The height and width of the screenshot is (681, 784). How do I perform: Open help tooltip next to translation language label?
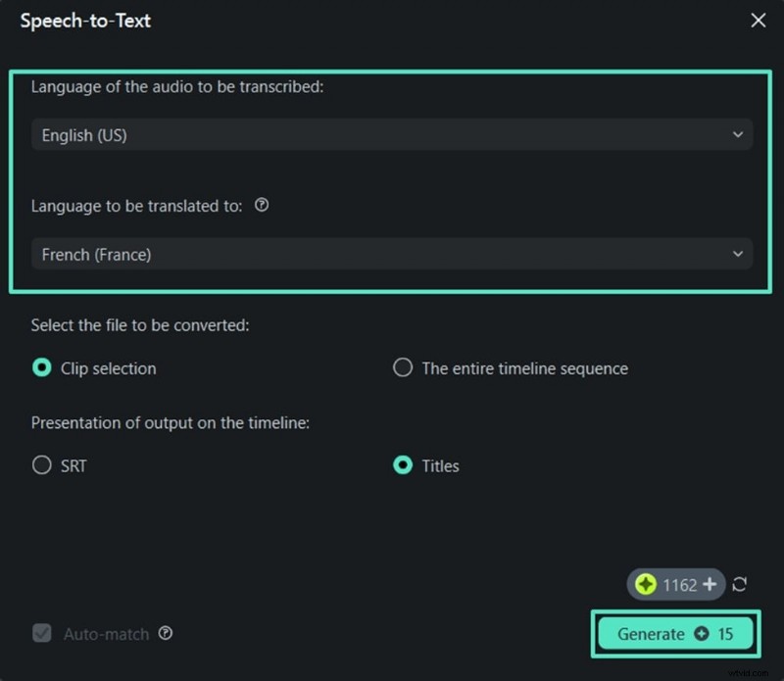click(261, 206)
